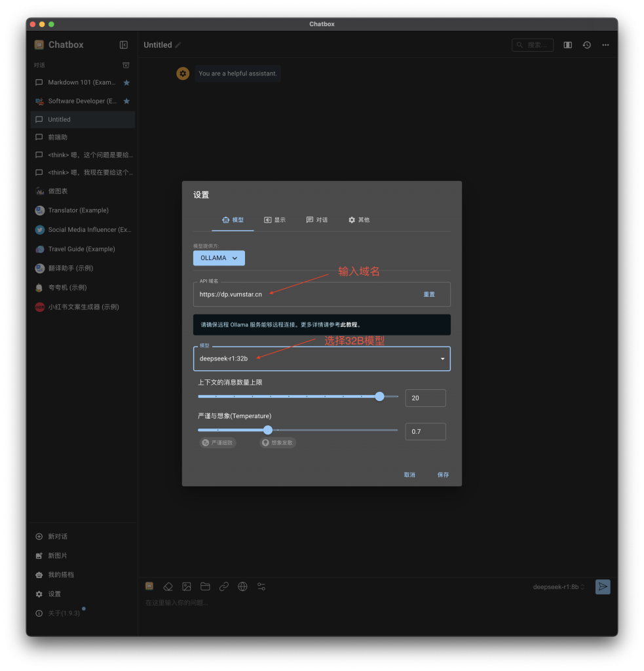Click 取消 to cancel settings
Screen dimensions: 644x671
click(409, 475)
